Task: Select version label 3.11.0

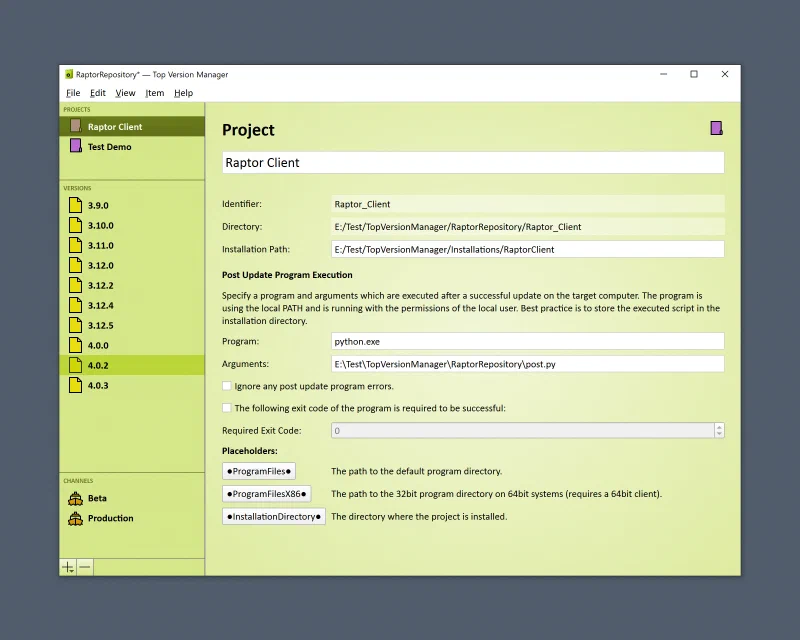Action: 101,245
